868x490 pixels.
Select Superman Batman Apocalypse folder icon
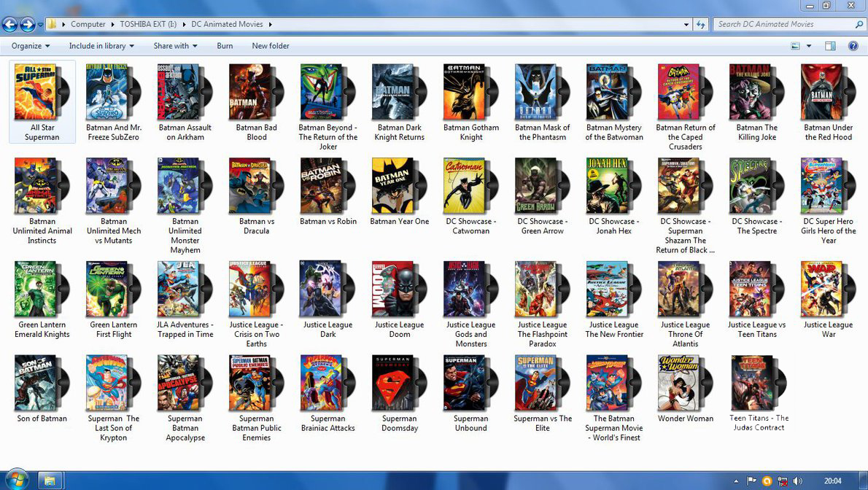185,383
